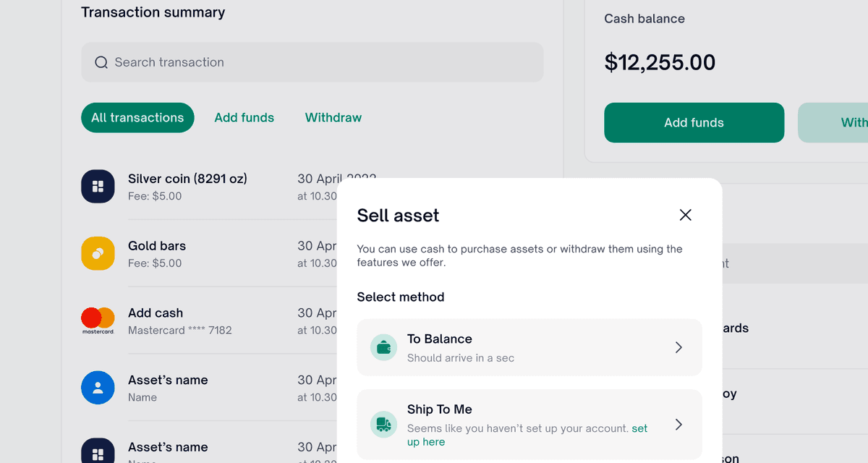
Task: Expand the To Balance method chevron
Action: [x=678, y=347]
